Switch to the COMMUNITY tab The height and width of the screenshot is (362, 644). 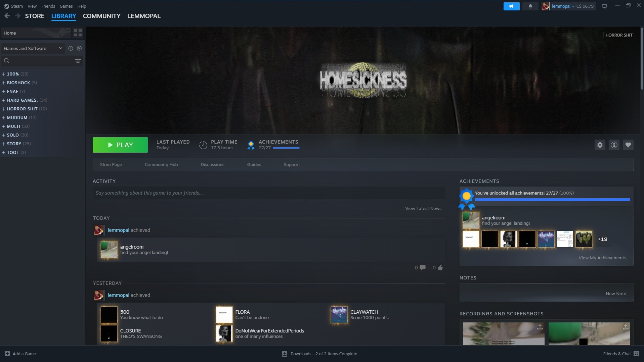pos(101,16)
